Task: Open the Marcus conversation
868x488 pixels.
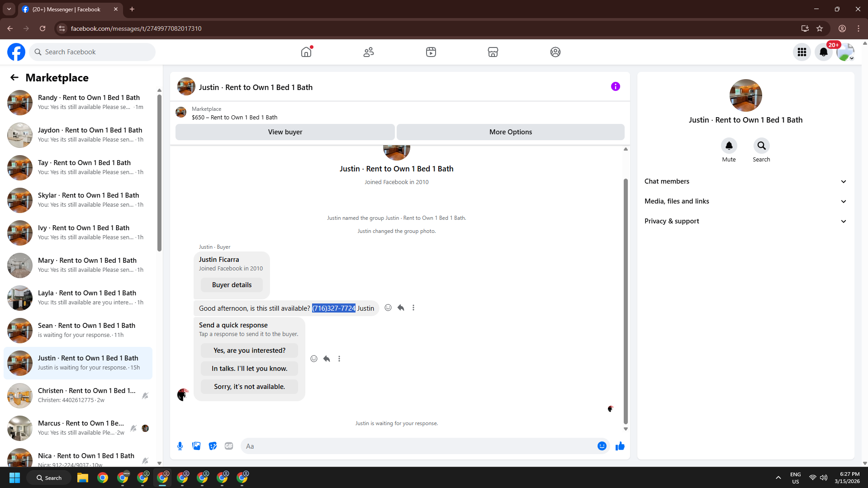Action: click(78, 428)
